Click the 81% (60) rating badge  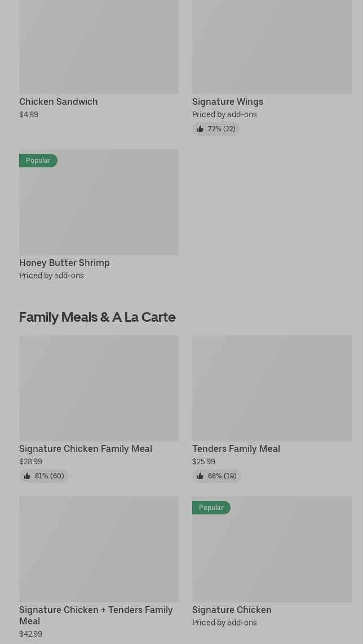44,476
